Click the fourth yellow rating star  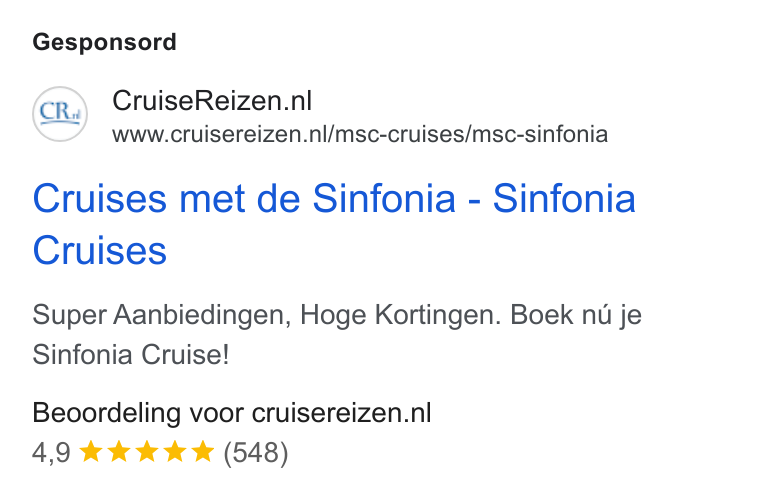tap(175, 452)
